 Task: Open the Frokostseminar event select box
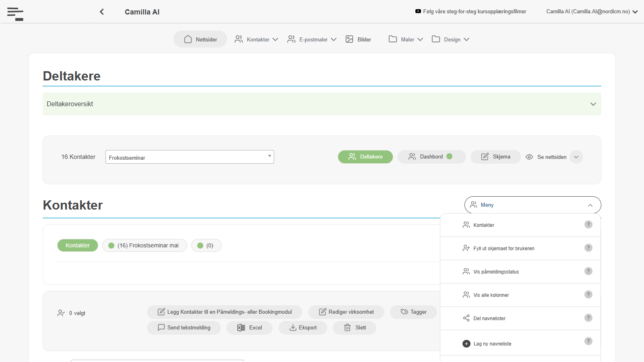(x=190, y=157)
